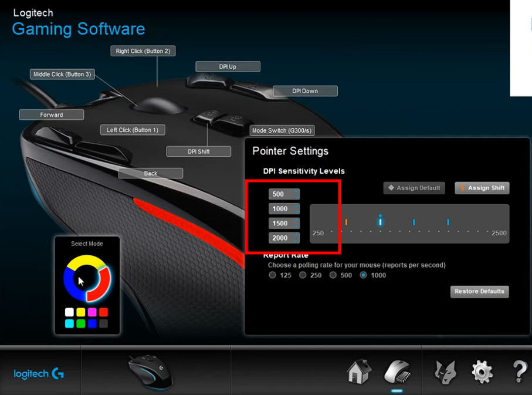Select the 125 report rate option

(272, 275)
